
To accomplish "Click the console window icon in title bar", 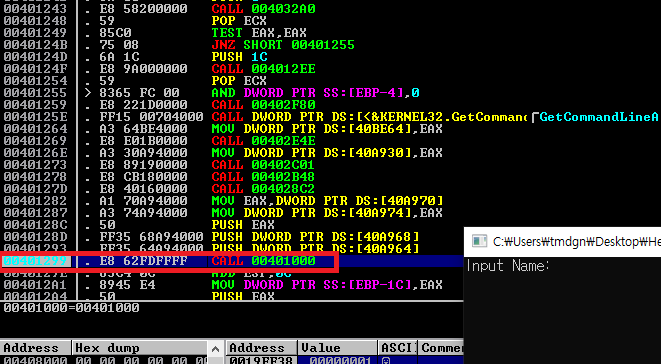I will coord(479,241).
